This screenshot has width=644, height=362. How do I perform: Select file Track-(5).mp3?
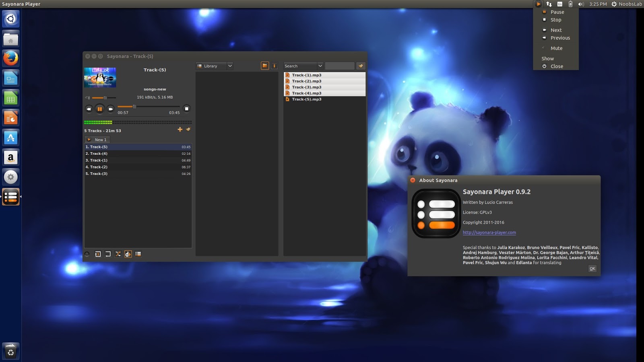click(325, 99)
